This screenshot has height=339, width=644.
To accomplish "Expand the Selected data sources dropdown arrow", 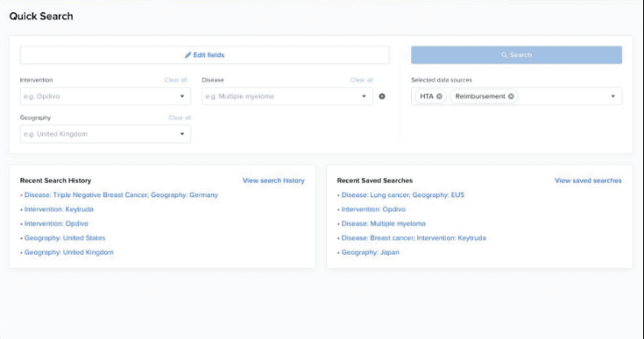I will (612, 96).
